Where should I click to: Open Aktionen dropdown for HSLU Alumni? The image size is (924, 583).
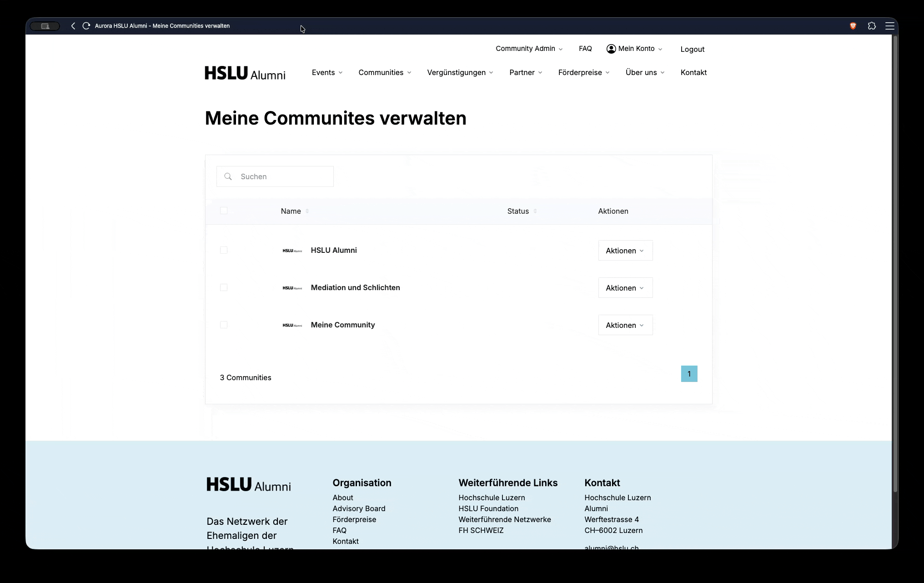click(625, 251)
